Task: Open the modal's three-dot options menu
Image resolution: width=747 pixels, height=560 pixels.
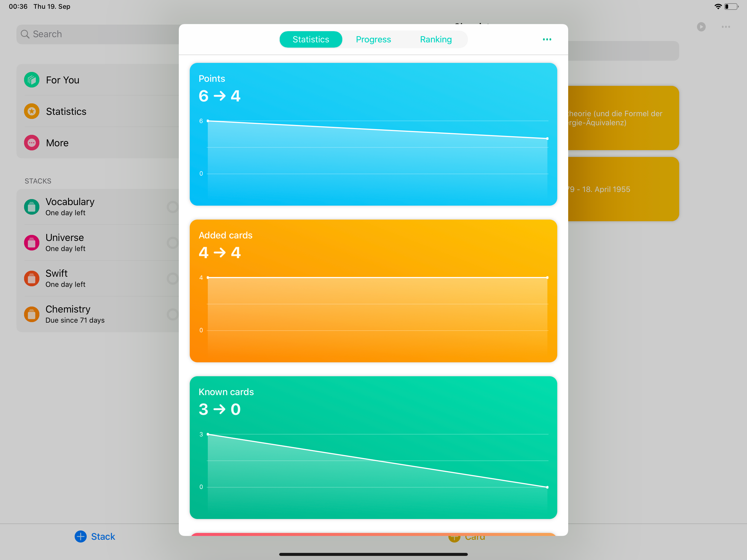Action: pyautogui.click(x=547, y=40)
